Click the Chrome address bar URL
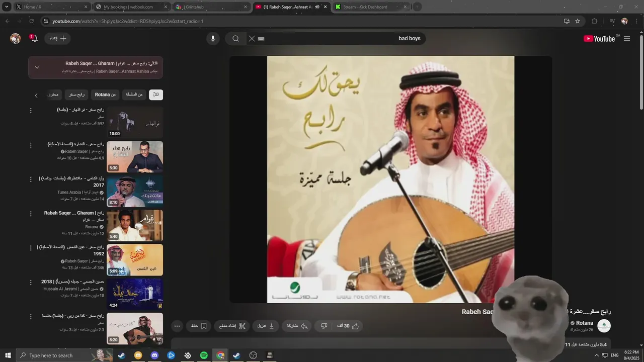This screenshot has width=644, height=362. pos(128,21)
